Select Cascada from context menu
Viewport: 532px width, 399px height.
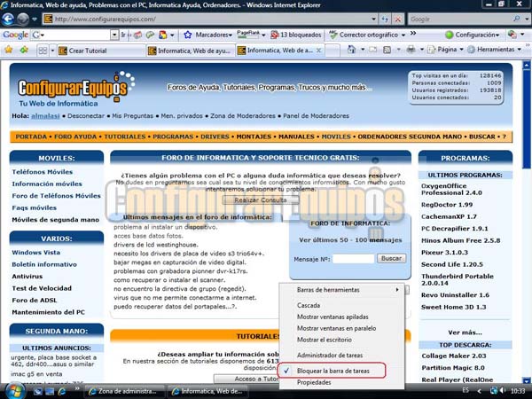(309, 305)
